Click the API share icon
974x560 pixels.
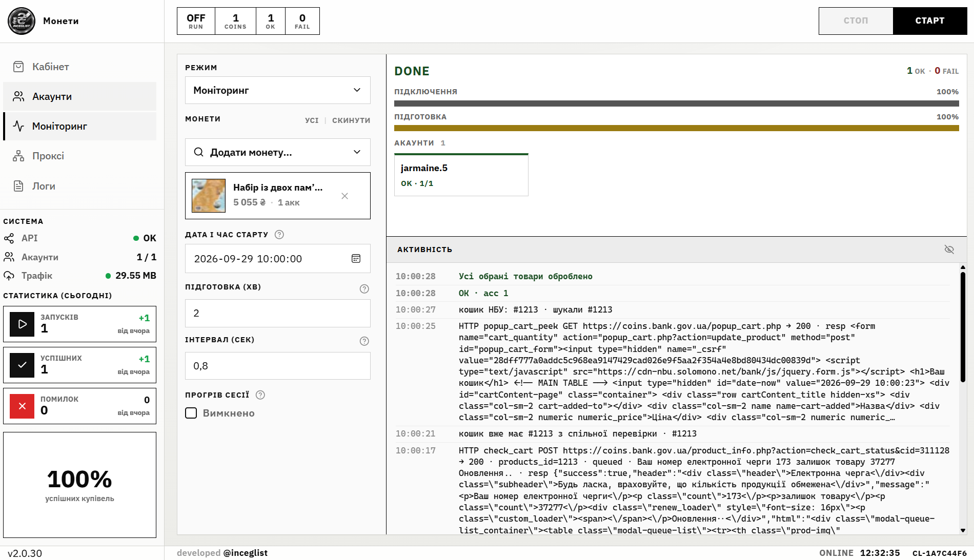pyautogui.click(x=9, y=238)
